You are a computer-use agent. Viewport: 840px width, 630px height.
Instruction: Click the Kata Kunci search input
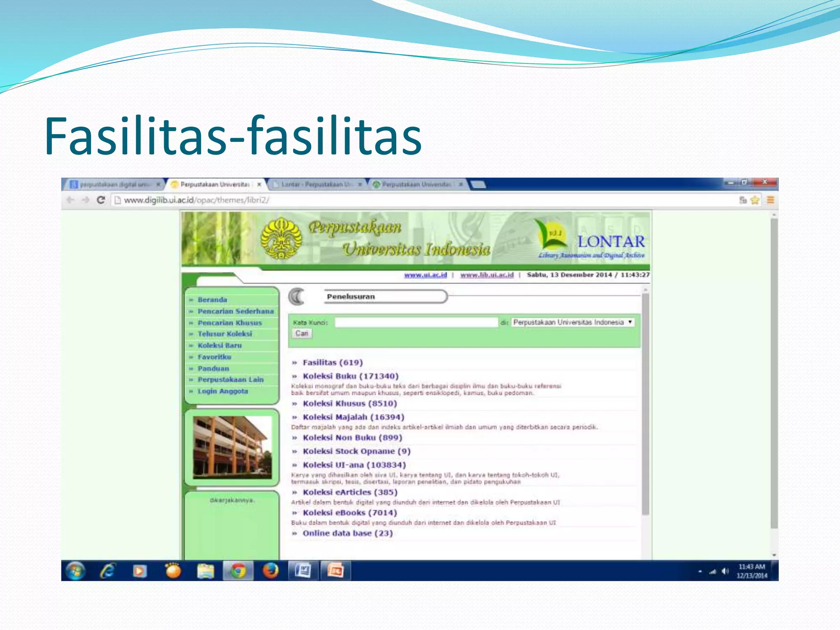point(416,322)
